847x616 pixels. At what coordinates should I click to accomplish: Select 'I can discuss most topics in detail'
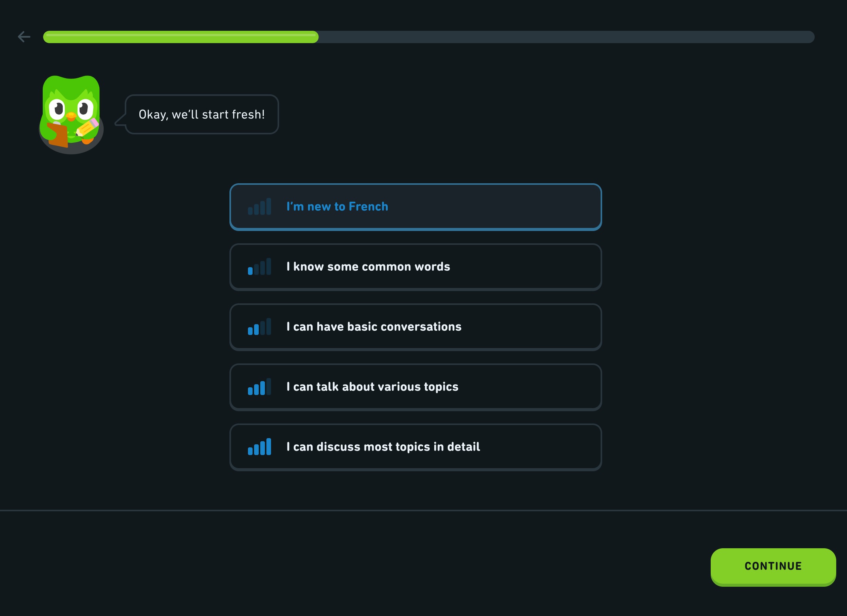pos(415,447)
